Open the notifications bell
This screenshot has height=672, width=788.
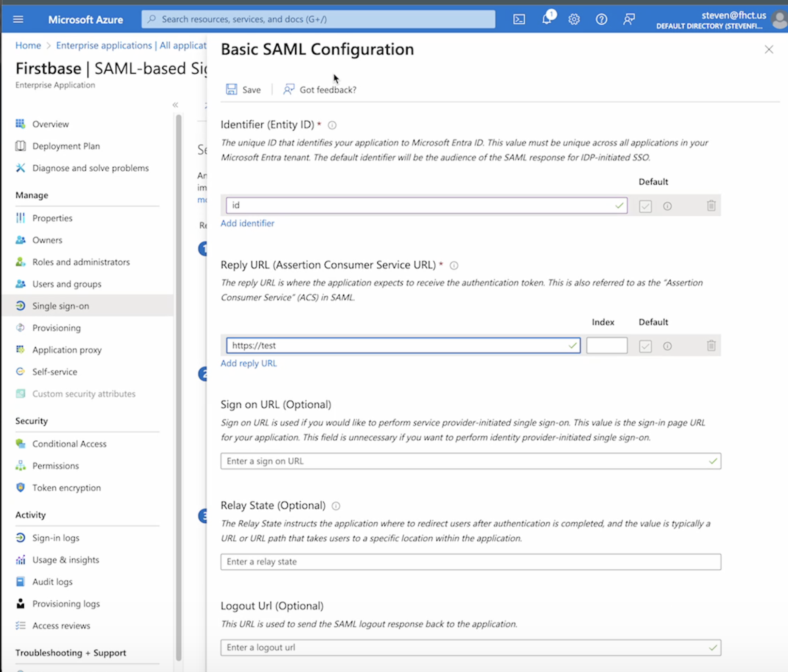[x=547, y=19]
